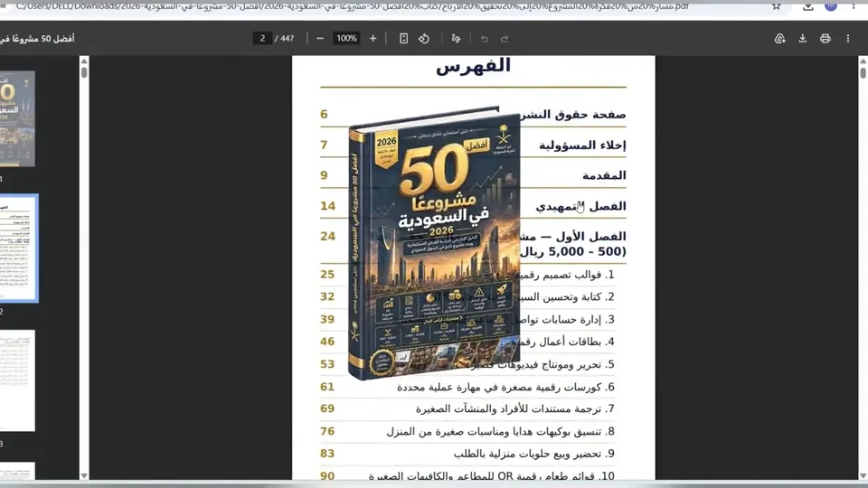Click the الفهرس heading
The image size is (868, 488).
[x=473, y=65]
